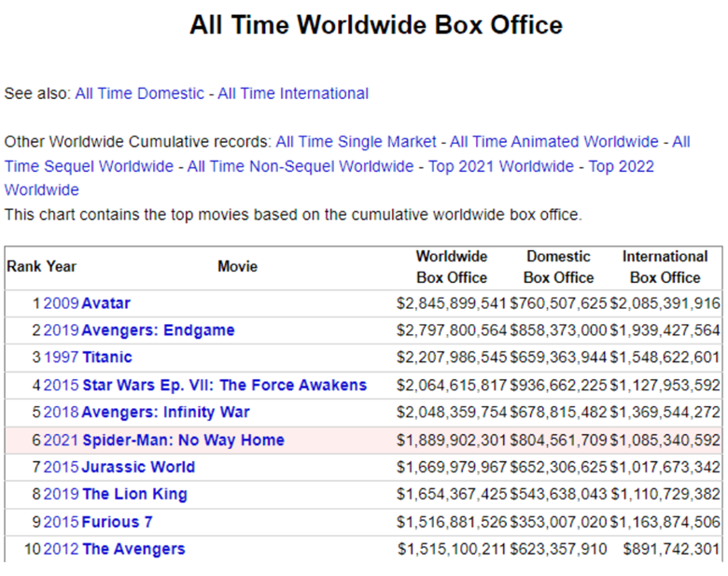This screenshot has height=576, width=728.
Task: Open Spider-Man: No Way Home page
Action: pos(183,440)
